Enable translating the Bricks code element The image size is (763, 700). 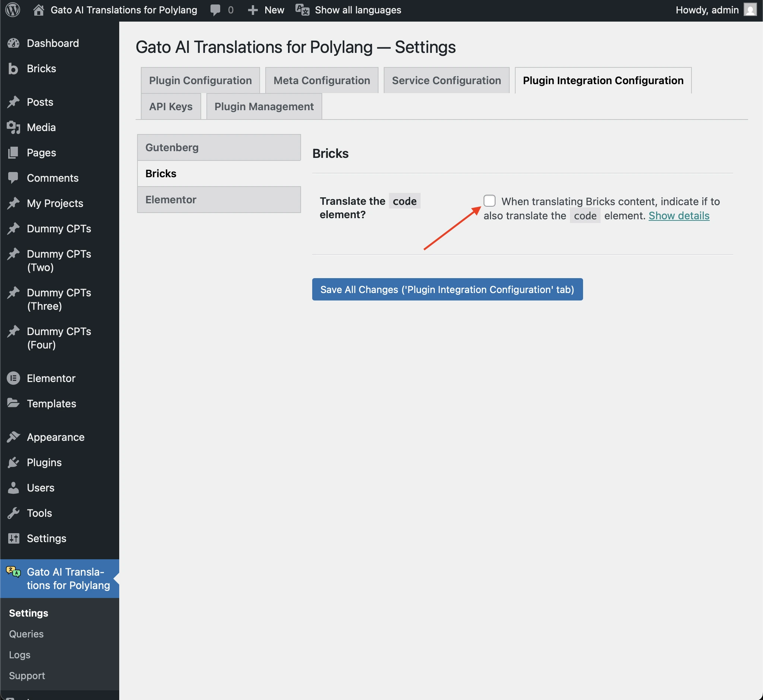click(x=490, y=201)
